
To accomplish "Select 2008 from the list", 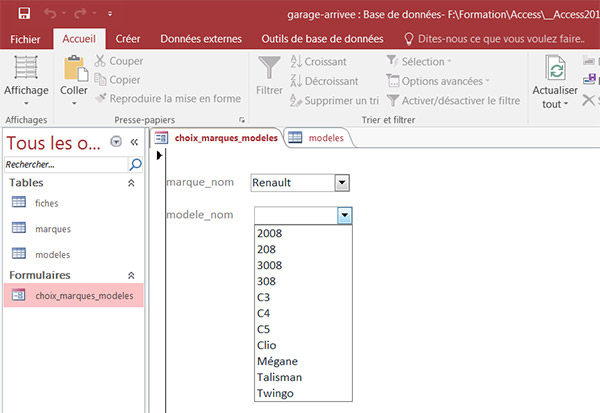I will (x=303, y=233).
